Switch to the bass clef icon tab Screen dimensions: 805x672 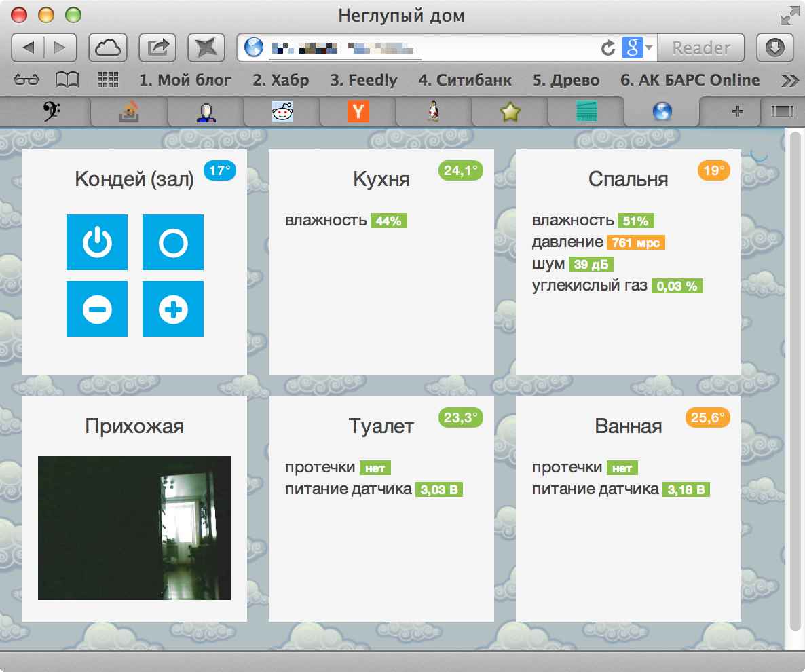tap(52, 111)
